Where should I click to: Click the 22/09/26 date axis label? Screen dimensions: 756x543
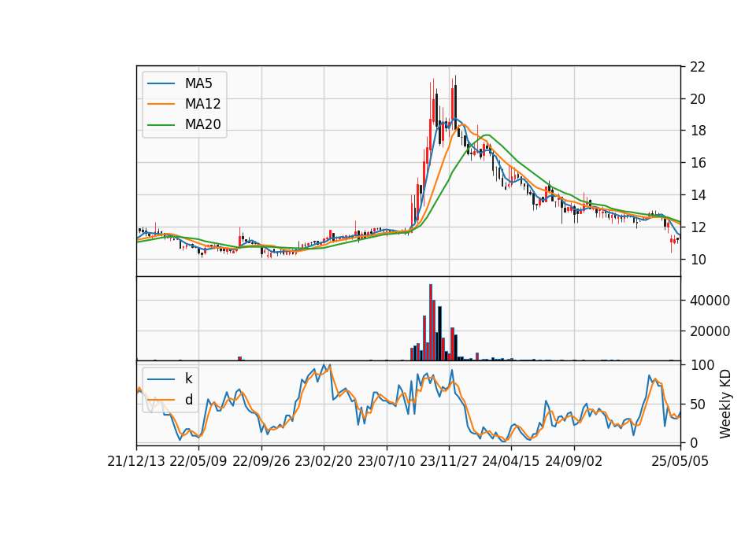point(261,461)
